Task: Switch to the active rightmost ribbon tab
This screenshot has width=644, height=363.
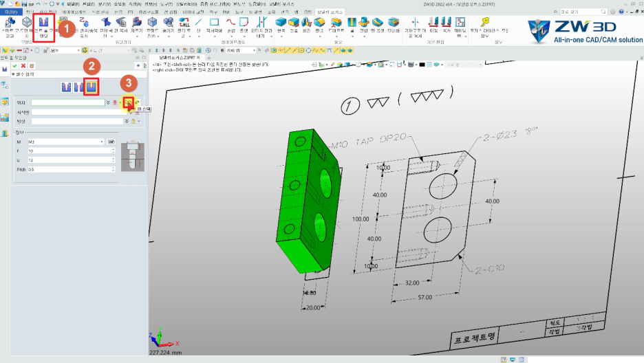Action: (x=330, y=12)
